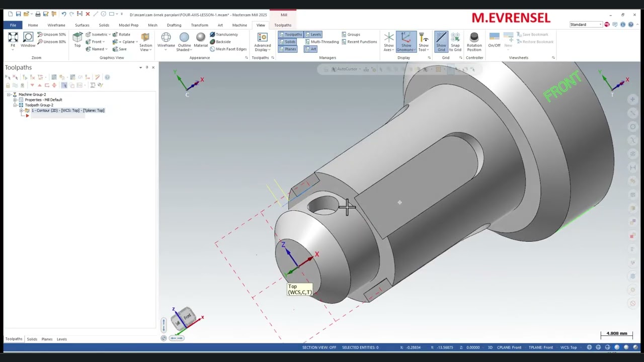This screenshot has width=644, height=362.
Task: Select the 1 - Contour (2D) operation
Action: 68,111
